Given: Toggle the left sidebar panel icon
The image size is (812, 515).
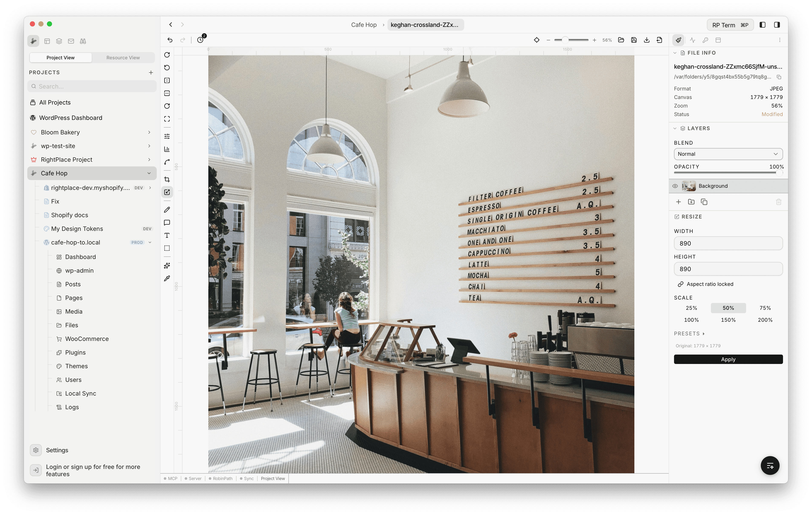Looking at the screenshot, I should (763, 25).
